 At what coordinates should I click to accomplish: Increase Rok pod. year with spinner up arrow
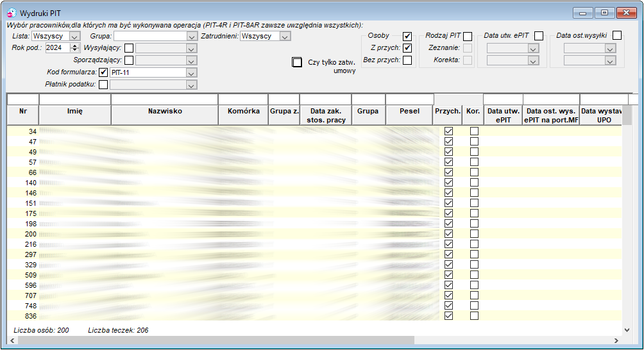click(x=74, y=46)
